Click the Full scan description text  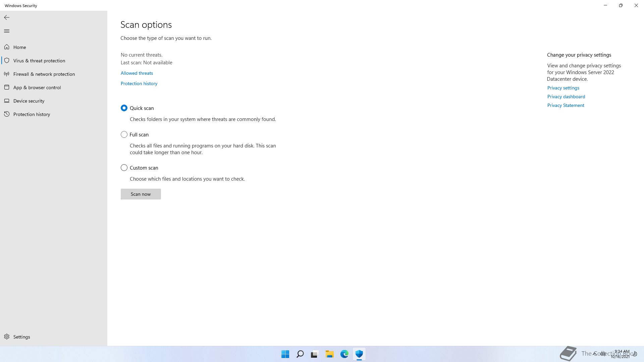(x=203, y=149)
